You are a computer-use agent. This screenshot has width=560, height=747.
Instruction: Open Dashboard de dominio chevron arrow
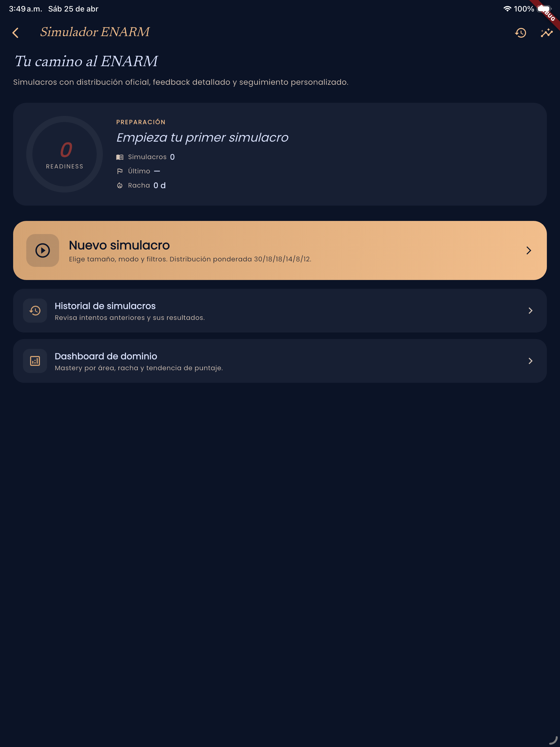tap(530, 361)
